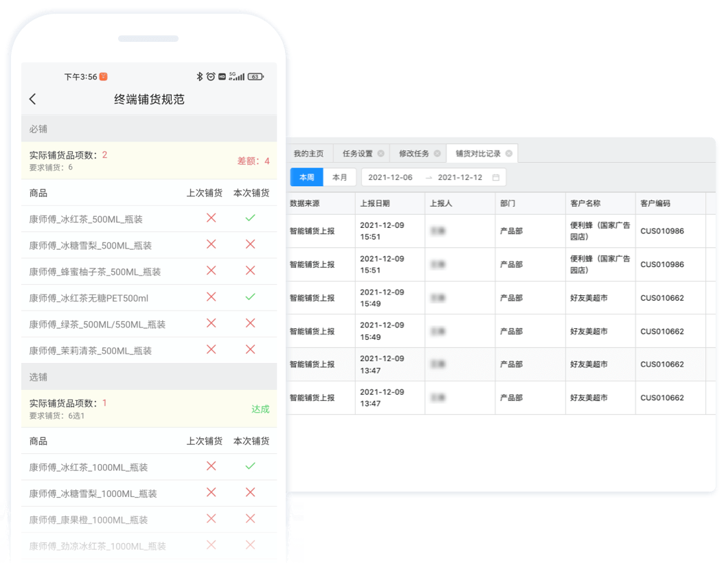728x563 pixels.
Task: Select the 本月 filter button
Action: coord(339,178)
